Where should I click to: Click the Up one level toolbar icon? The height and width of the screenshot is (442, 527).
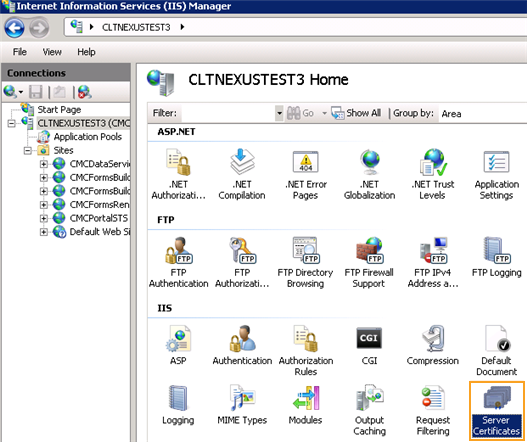tap(59, 92)
